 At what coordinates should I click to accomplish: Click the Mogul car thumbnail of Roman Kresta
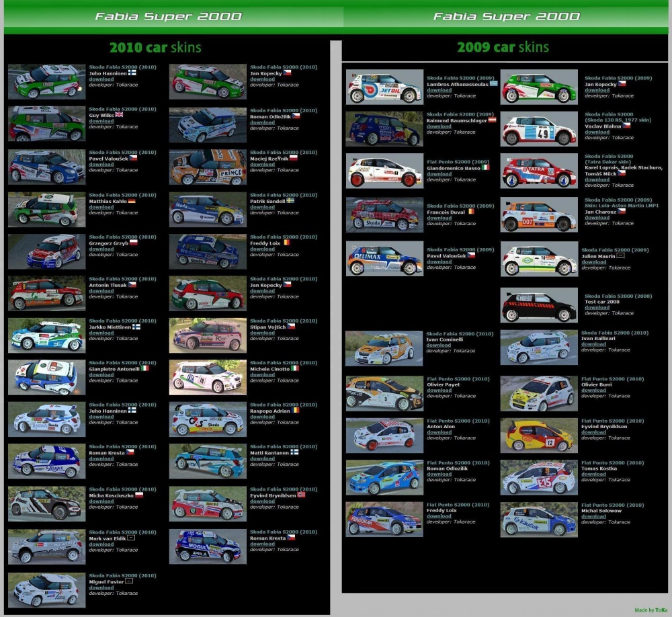[x=208, y=546]
